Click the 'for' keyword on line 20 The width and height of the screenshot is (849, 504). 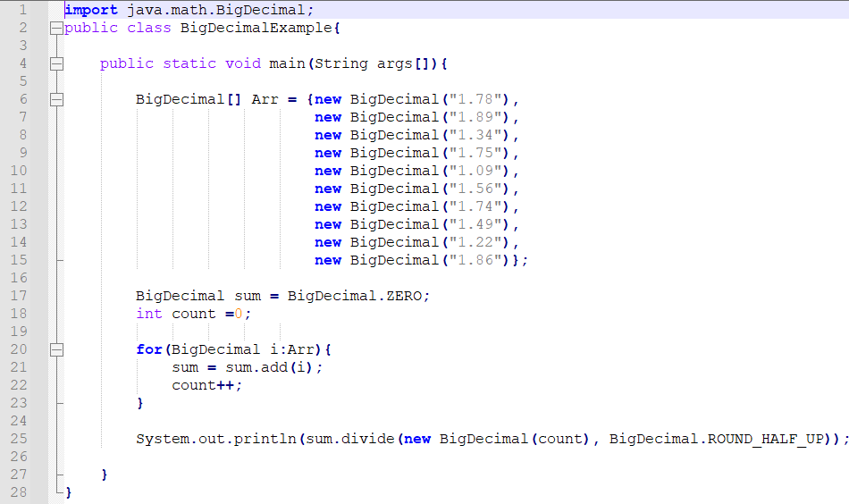tap(149, 349)
